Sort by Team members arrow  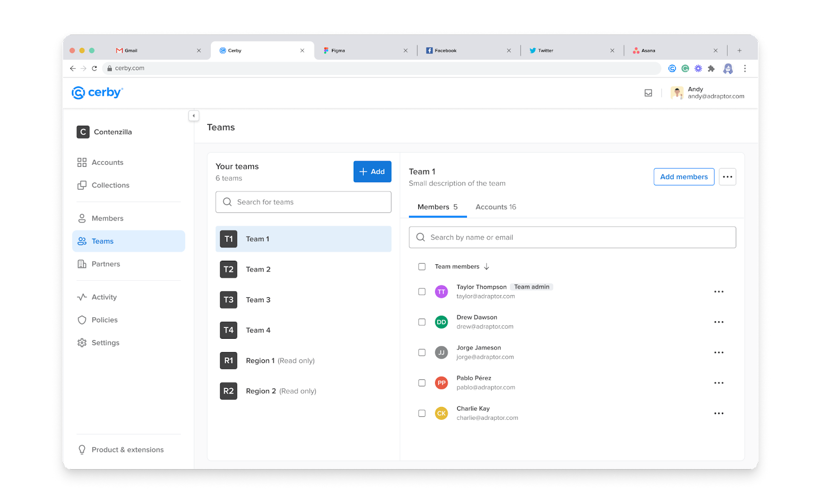point(486,266)
